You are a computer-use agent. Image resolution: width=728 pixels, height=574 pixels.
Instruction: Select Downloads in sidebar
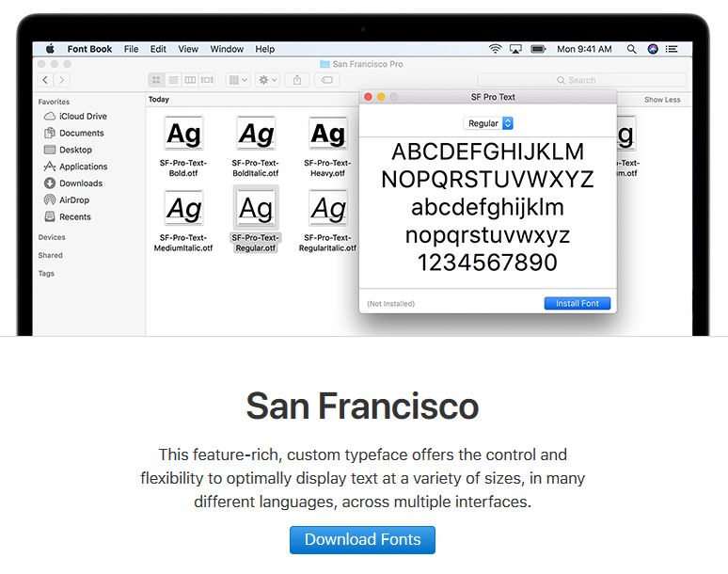coord(72,183)
